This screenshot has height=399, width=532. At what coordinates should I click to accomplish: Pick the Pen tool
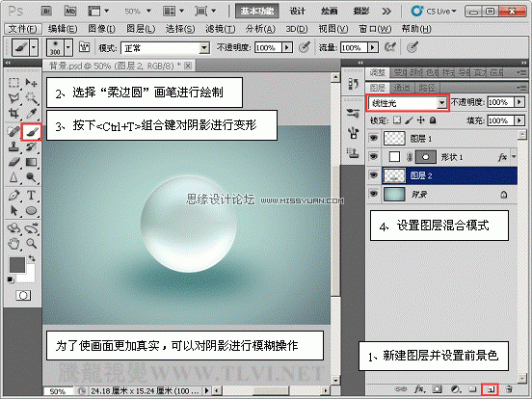[x=13, y=195]
